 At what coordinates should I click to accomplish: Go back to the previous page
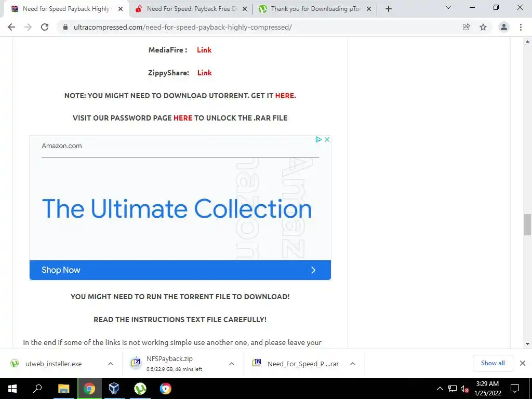11,27
